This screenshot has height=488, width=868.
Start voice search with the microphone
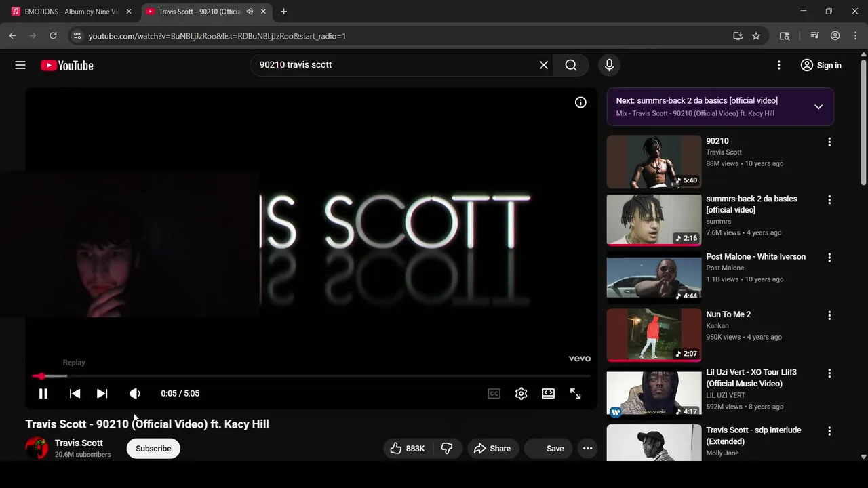609,65
